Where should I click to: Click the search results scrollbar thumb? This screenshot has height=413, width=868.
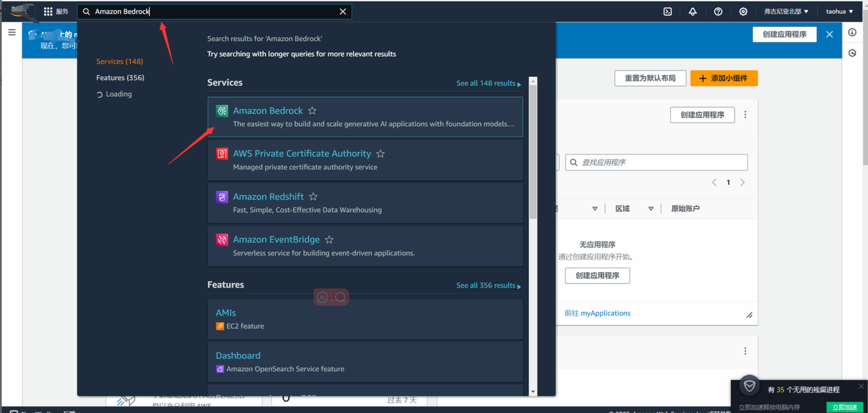click(533, 152)
